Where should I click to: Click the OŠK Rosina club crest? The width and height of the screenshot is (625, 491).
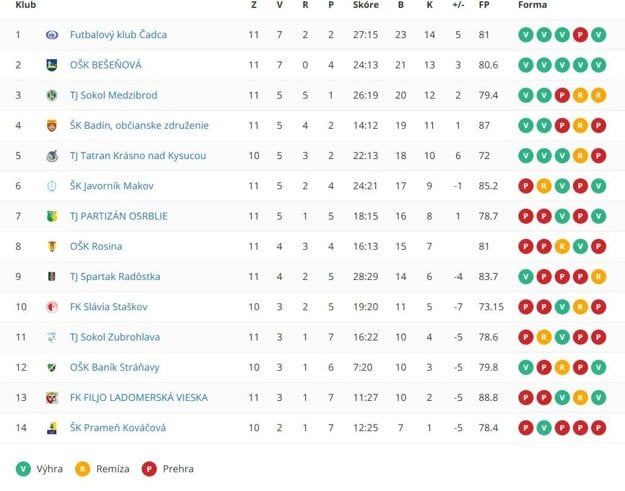(x=52, y=246)
